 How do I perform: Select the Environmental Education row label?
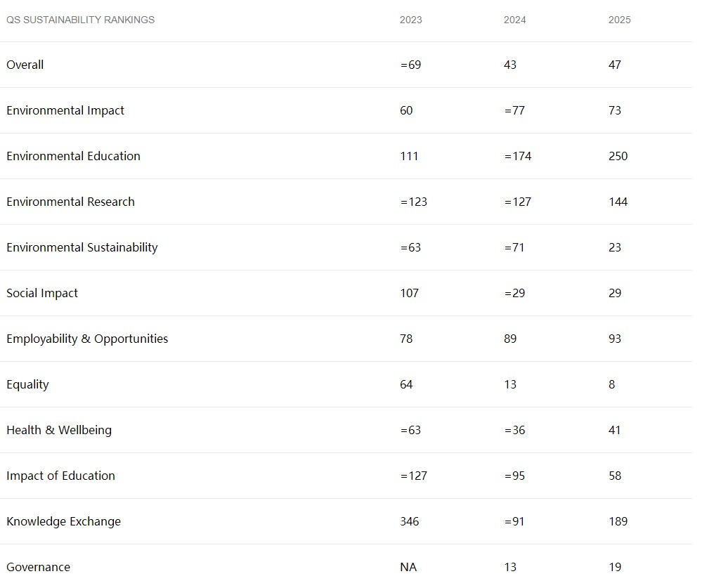[x=73, y=156]
